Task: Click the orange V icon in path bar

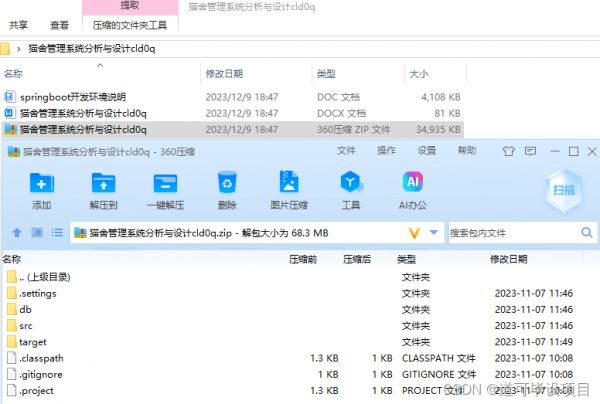Action: (414, 233)
